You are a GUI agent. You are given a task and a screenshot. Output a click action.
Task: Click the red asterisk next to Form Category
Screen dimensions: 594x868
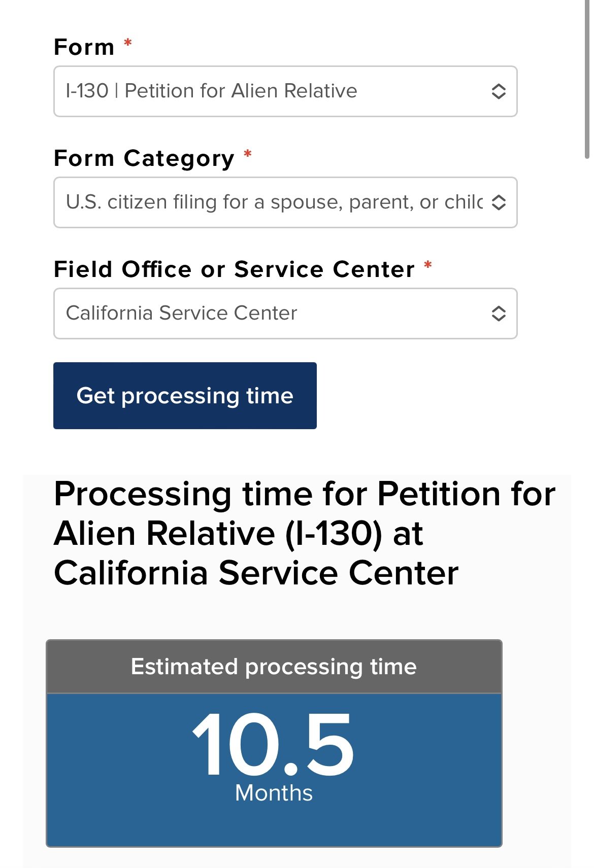[248, 154]
